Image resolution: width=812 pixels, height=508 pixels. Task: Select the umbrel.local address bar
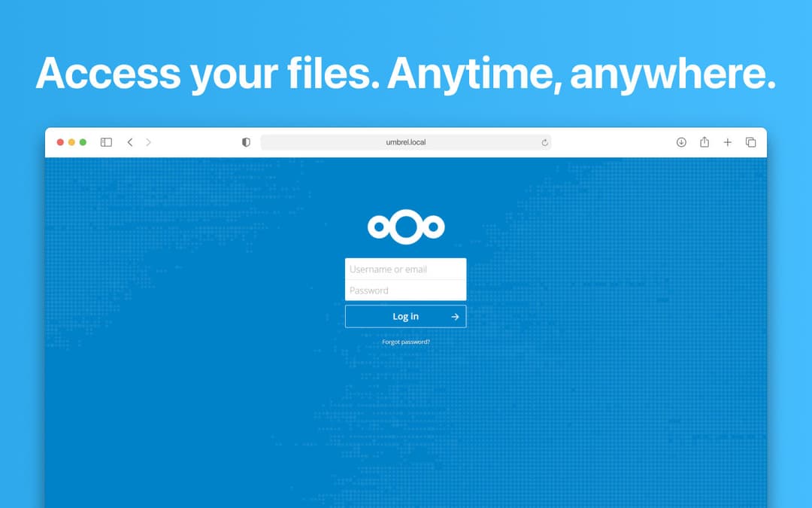tap(406, 141)
